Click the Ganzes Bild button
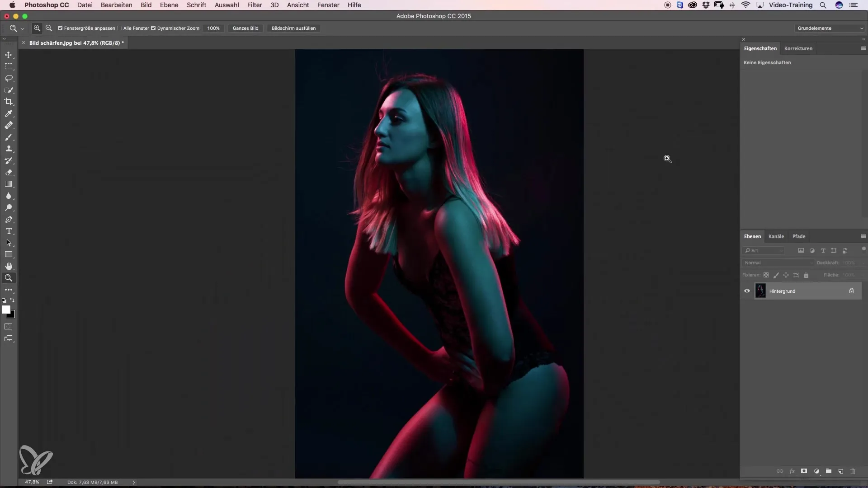The width and height of the screenshot is (868, 488). pyautogui.click(x=245, y=28)
